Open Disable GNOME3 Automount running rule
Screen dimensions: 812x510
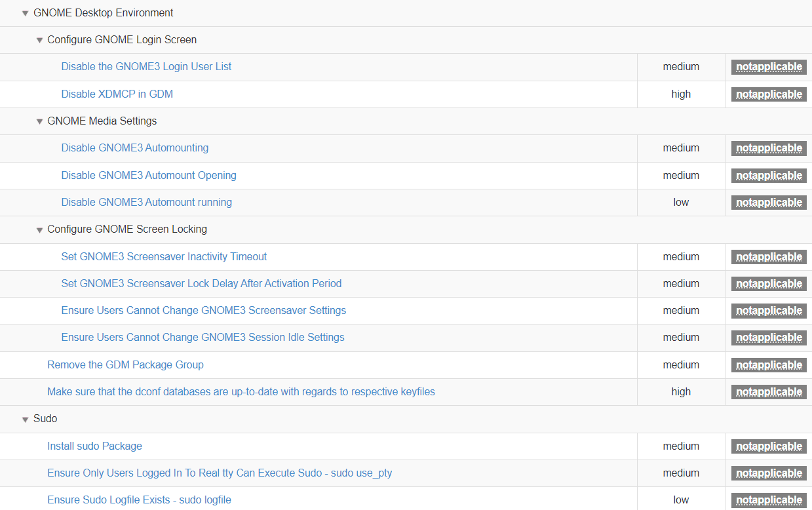tap(147, 203)
